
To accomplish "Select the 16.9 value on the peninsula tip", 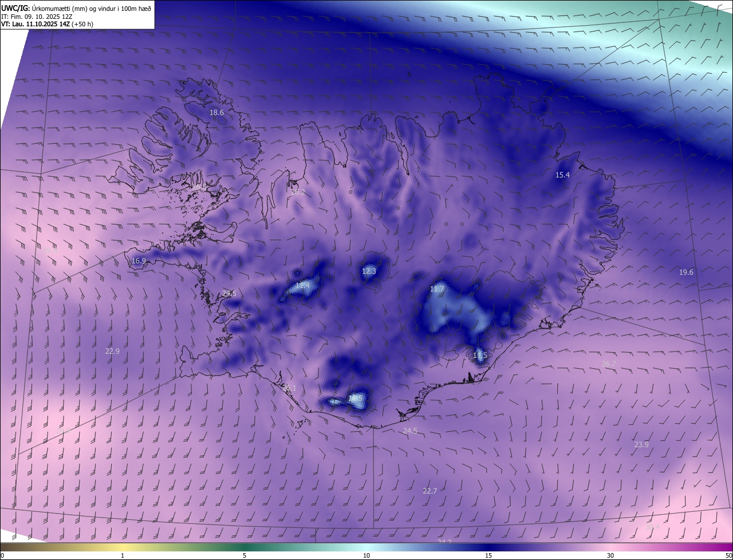I will tap(139, 261).
